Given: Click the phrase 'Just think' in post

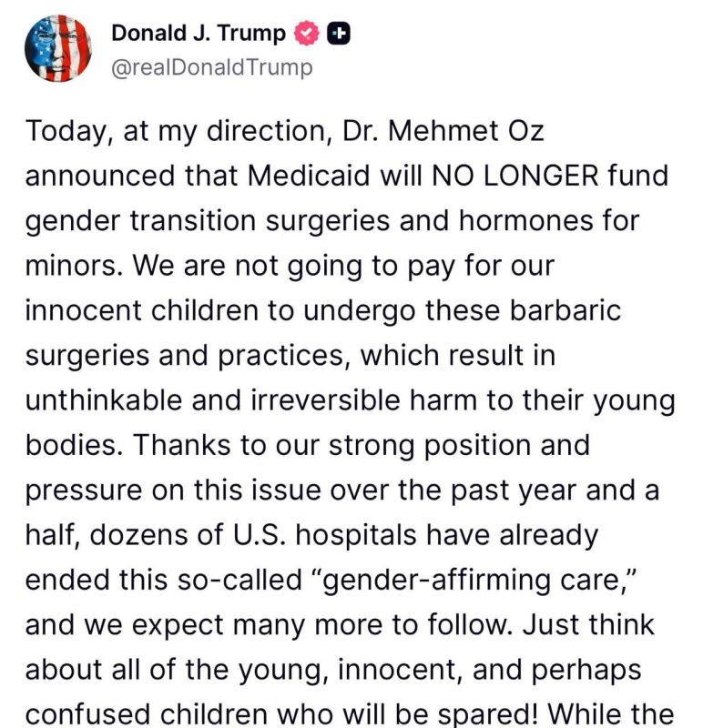Looking at the screenshot, I should click(588, 625).
